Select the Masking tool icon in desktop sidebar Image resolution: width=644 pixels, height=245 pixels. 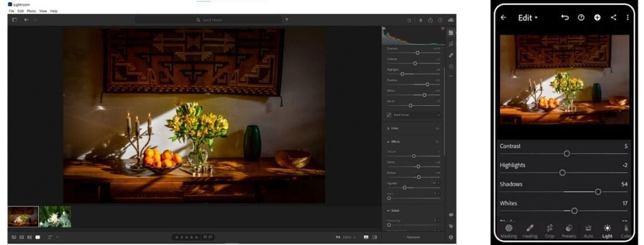(451, 66)
